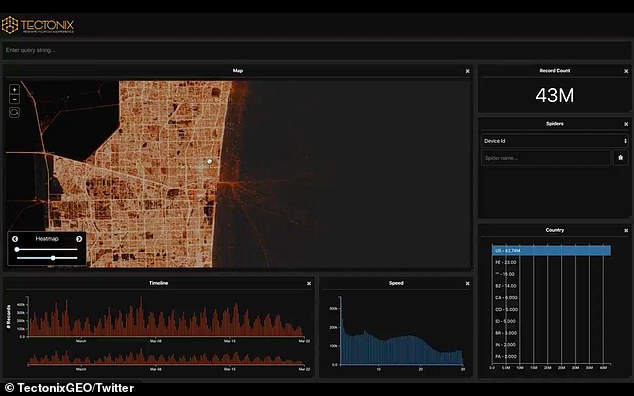Activate the lasso region selection tool
The width and height of the screenshot is (634, 396).
(14, 112)
